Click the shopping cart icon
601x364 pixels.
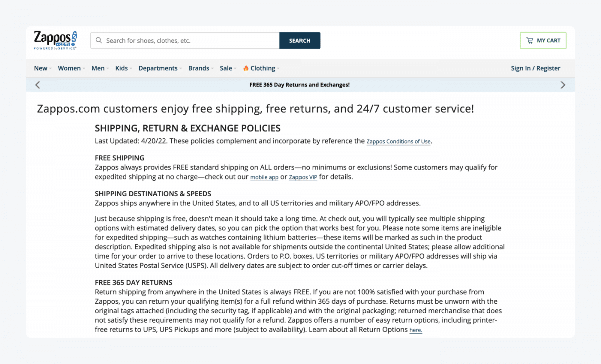point(529,40)
